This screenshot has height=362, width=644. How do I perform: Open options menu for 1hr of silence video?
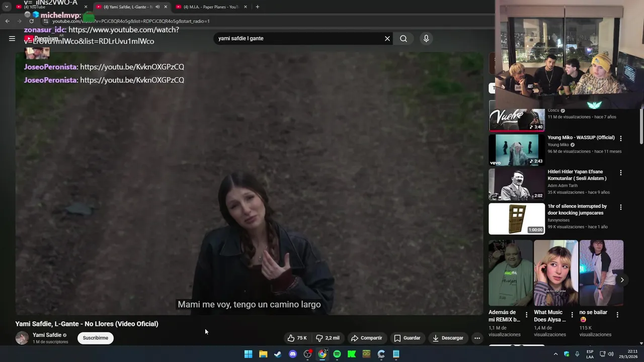pos(620,207)
